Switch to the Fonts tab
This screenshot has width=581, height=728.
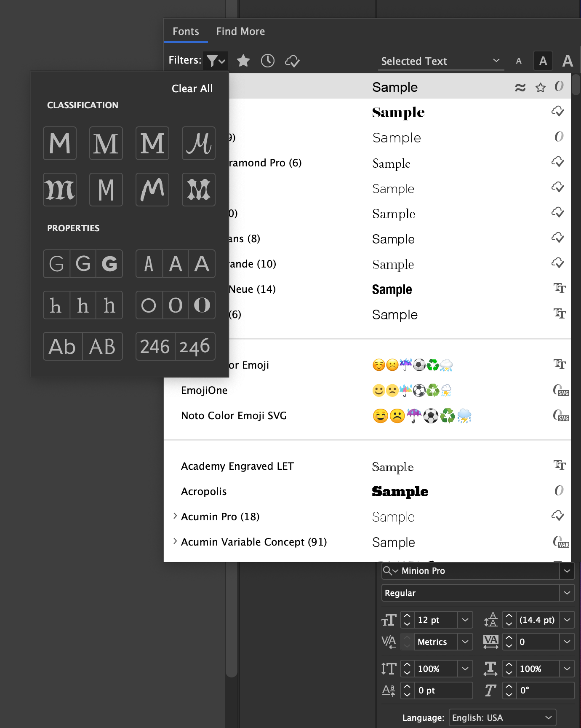click(x=186, y=31)
